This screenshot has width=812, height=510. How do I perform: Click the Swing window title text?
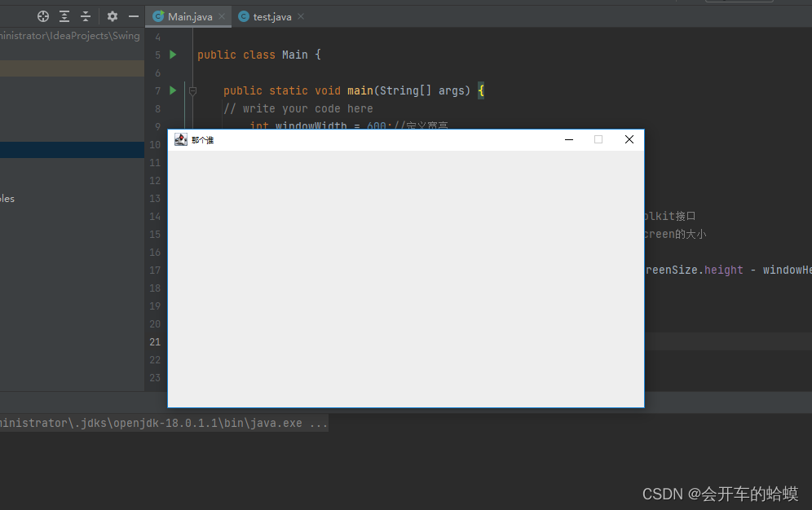[x=202, y=140]
